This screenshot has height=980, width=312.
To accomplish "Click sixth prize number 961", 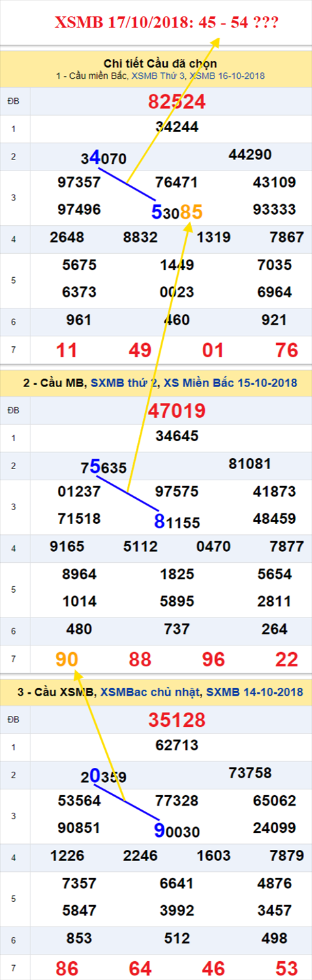I will pos(79,320).
